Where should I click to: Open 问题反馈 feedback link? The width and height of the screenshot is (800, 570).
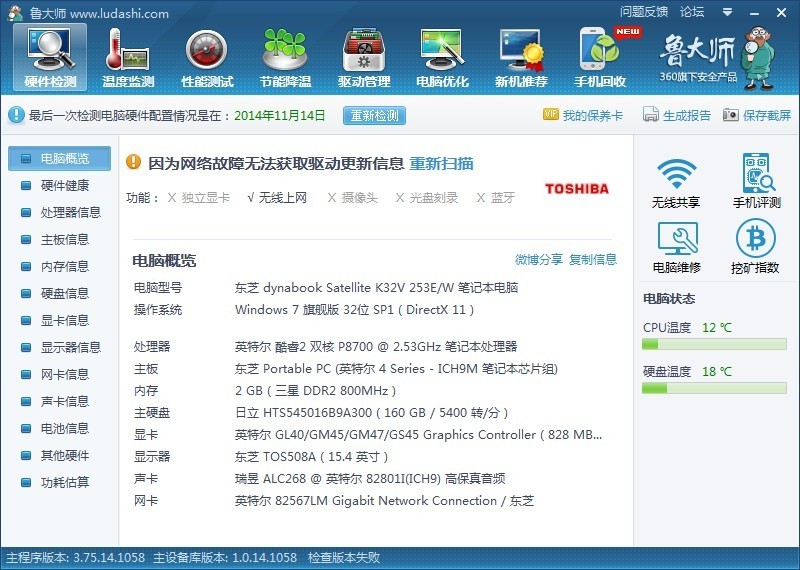(644, 12)
